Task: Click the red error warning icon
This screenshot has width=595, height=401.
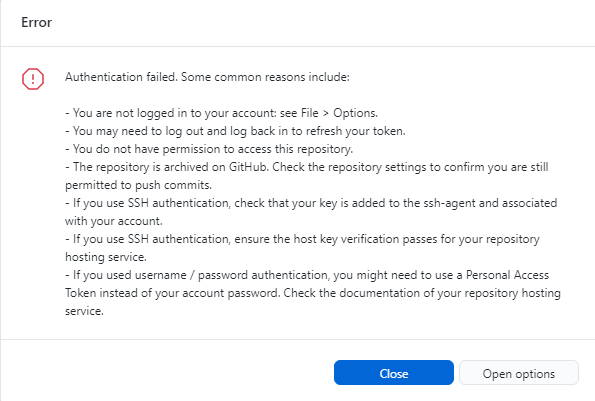Action: click(x=33, y=79)
